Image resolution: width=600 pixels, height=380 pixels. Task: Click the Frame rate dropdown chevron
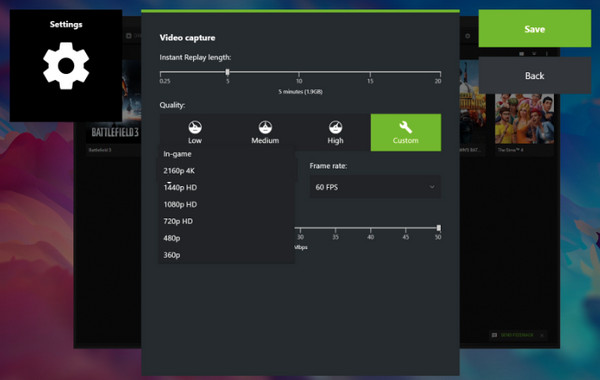(432, 187)
